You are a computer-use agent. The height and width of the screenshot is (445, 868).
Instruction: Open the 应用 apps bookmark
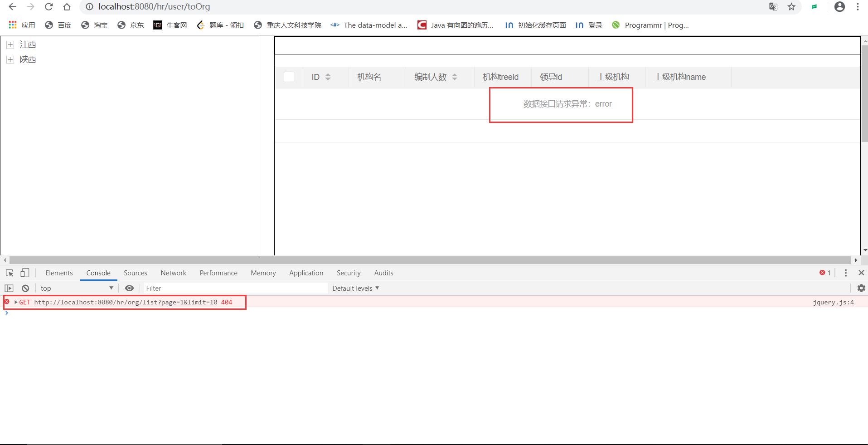click(x=22, y=25)
